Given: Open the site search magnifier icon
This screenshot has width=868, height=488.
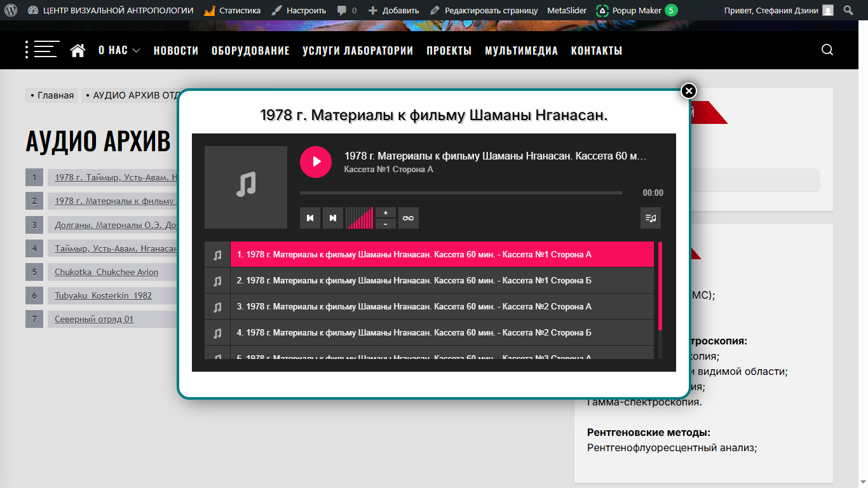Looking at the screenshot, I should click(x=827, y=50).
